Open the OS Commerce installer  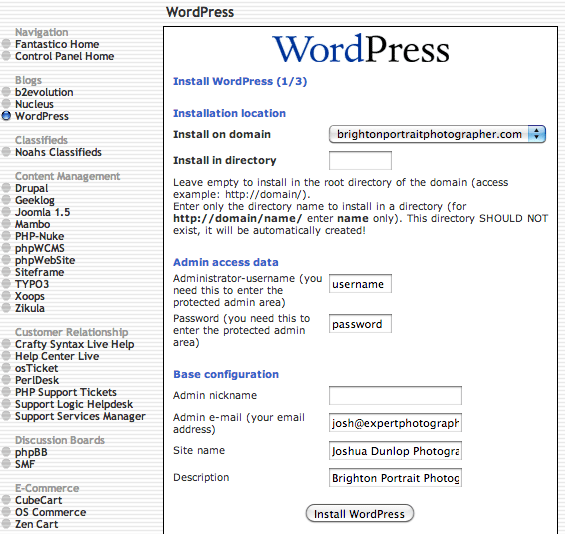(50, 512)
